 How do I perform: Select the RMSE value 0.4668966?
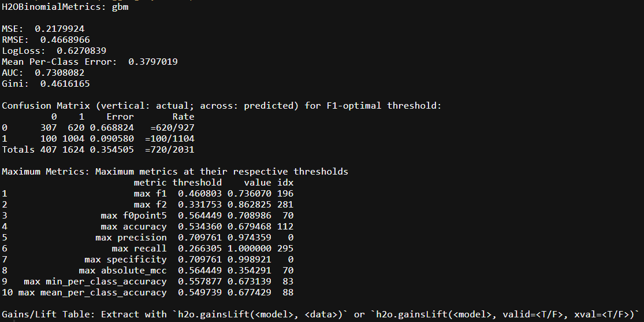click(x=65, y=40)
